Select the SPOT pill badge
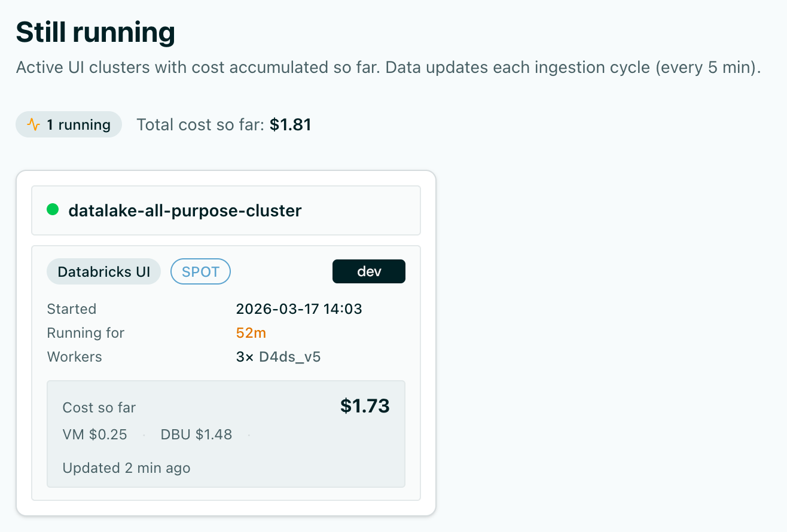Viewport: 787px width, 532px height. click(x=200, y=271)
